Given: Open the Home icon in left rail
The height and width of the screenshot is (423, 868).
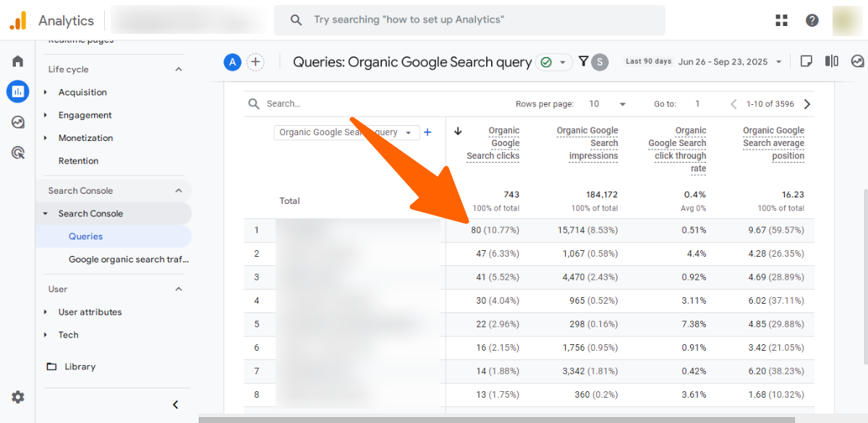Looking at the screenshot, I should pos(17,61).
